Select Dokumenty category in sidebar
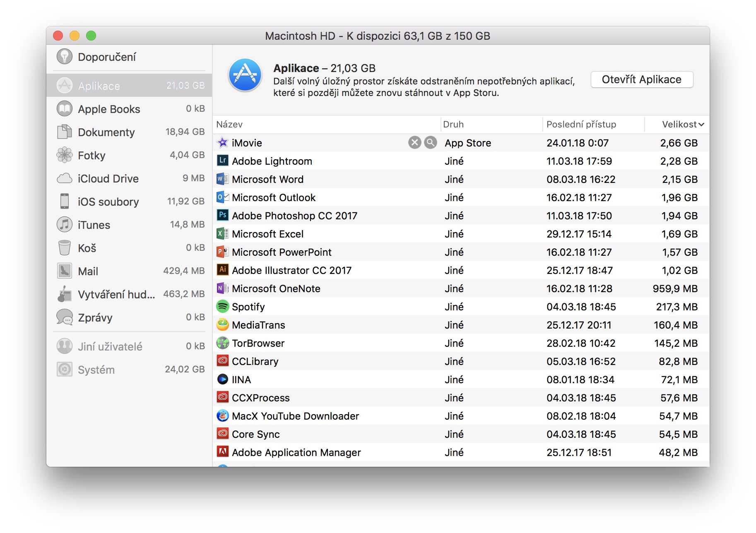 coord(106,132)
